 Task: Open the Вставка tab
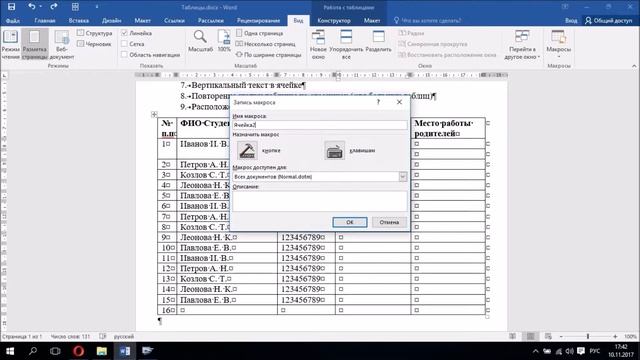point(79,20)
